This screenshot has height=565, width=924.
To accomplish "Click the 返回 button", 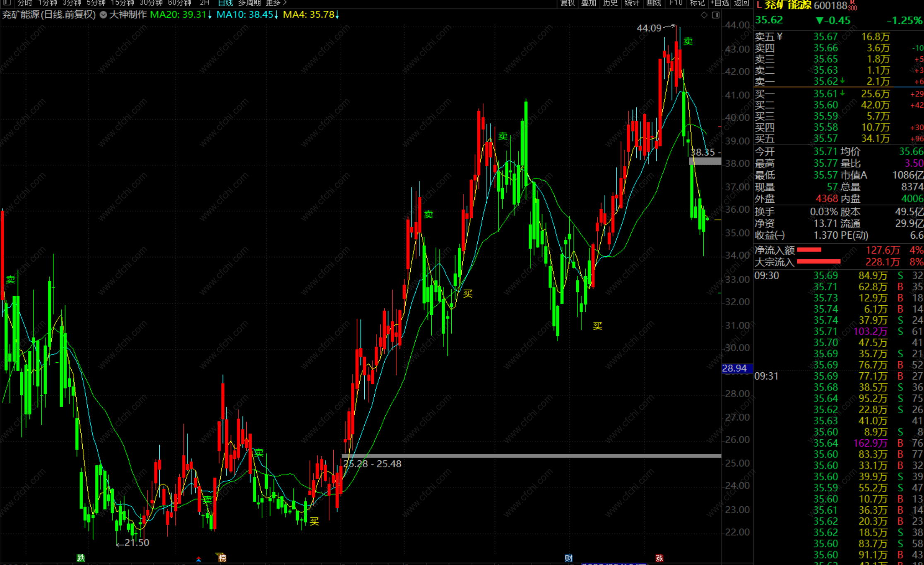I will coord(741,3).
